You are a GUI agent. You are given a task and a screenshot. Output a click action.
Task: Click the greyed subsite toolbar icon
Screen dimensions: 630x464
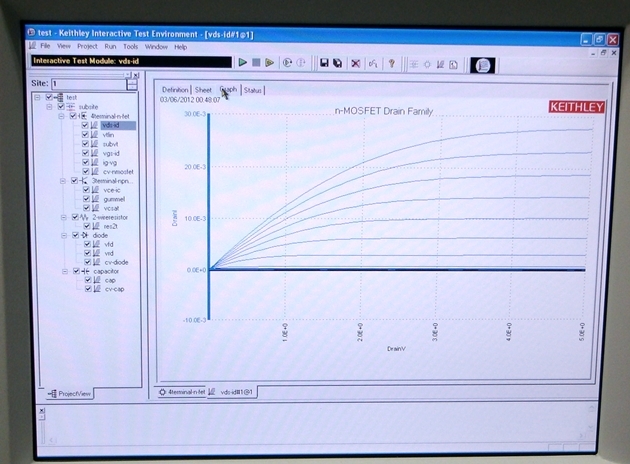click(414, 64)
